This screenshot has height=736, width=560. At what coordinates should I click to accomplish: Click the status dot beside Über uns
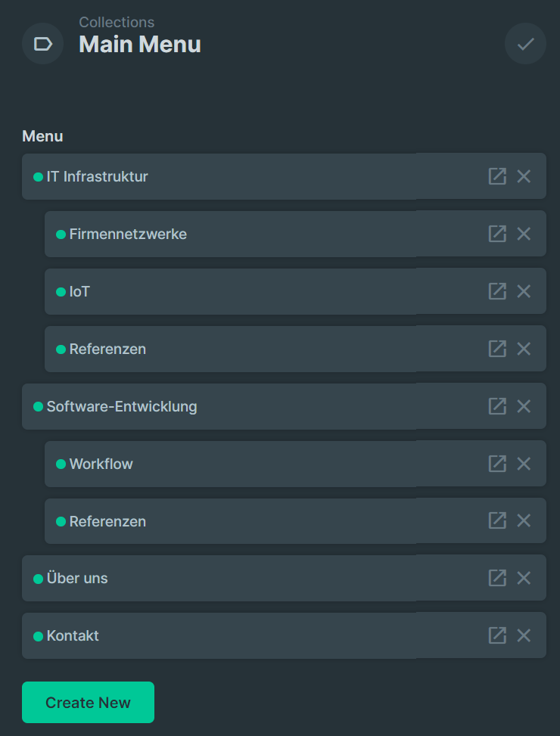coord(36,578)
